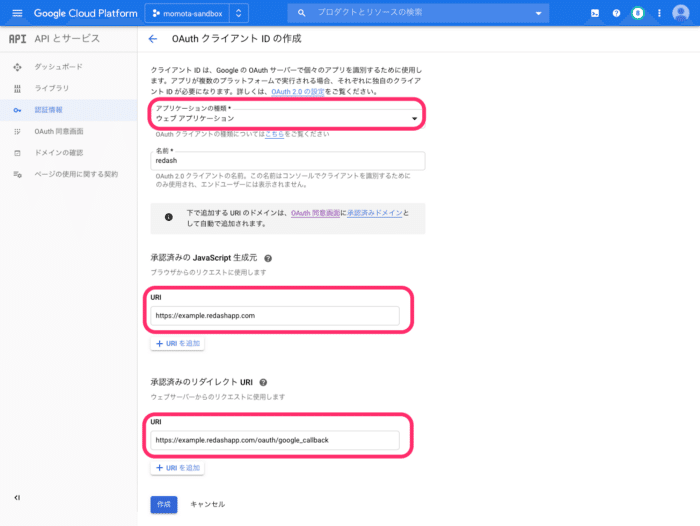Open the user account avatar
700x526 pixels.
click(x=680, y=13)
